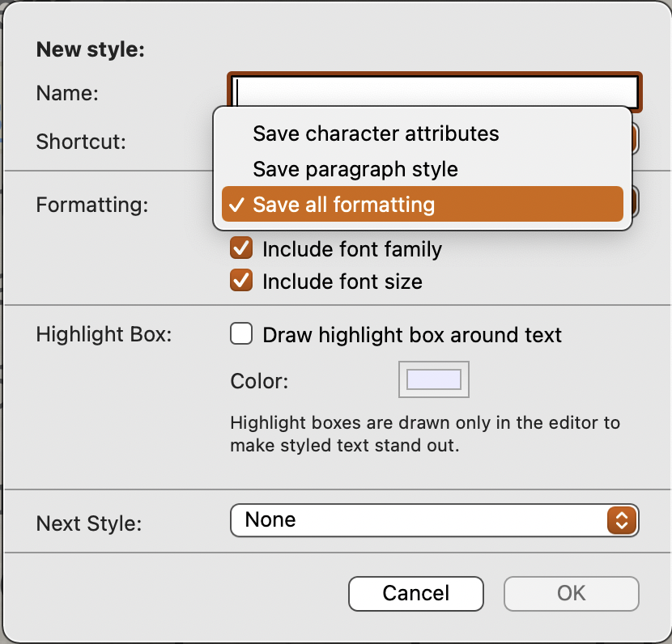Open the Next Style None dropdown
The height and width of the screenshot is (644, 672).
[435, 520]
